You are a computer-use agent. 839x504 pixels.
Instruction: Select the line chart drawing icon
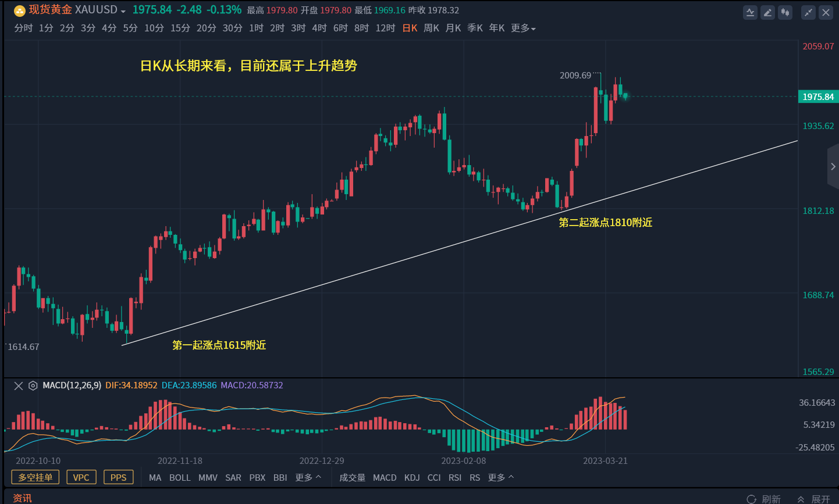pyautogui.click(x=750, y=12)
